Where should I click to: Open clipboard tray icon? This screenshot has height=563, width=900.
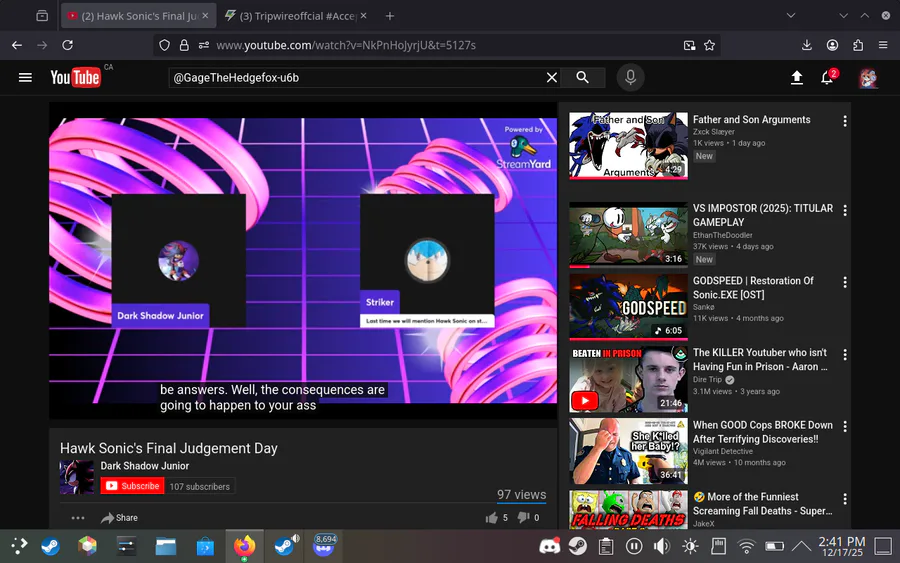point(606,546)
